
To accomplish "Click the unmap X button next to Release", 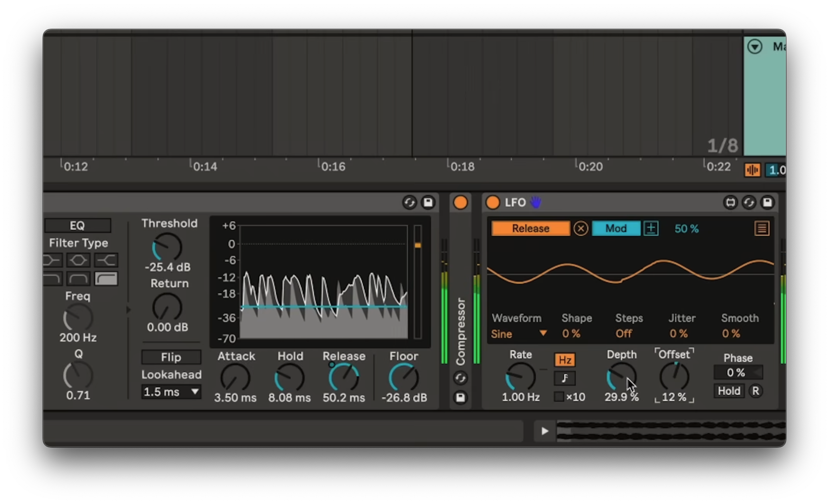I will [x=580, y=229].
